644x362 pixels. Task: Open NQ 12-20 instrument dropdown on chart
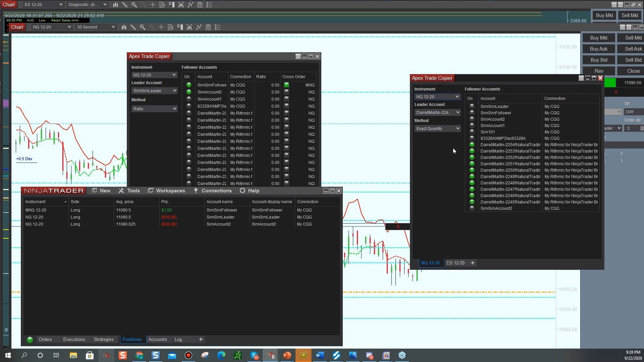pos(52,27)
